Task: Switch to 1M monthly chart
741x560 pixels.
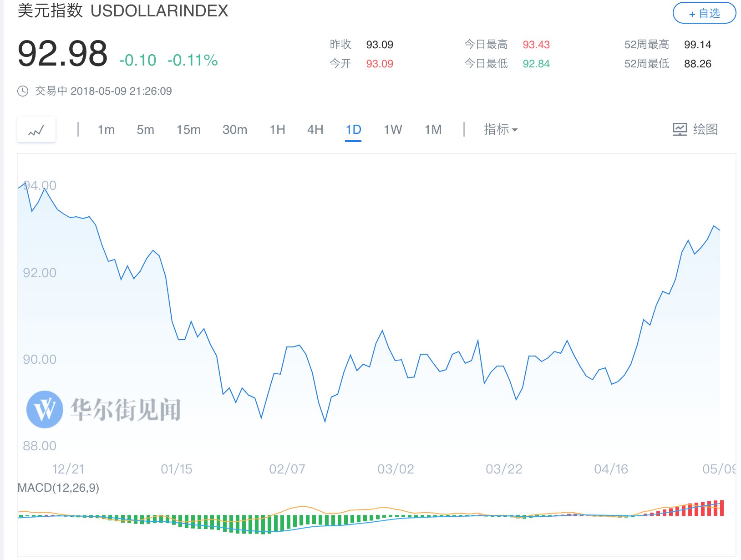Action: tap(433, 130)
